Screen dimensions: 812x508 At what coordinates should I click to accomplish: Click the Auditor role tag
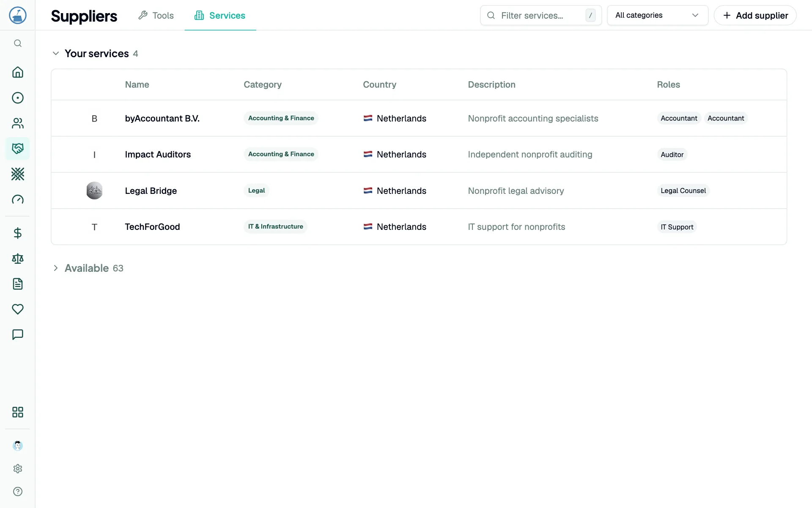click(x=672, y=155)
